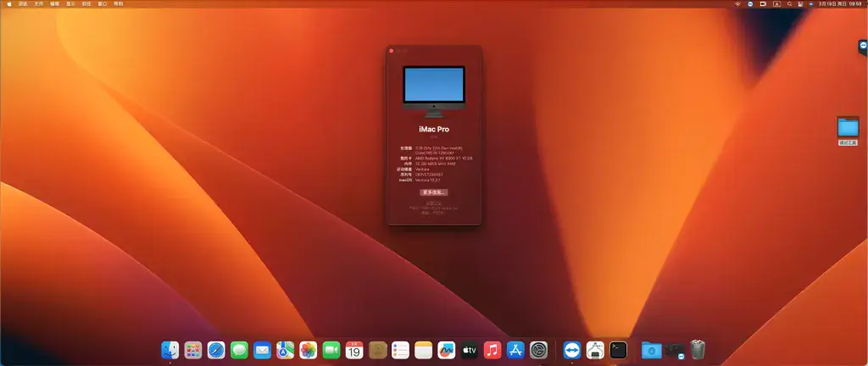Open Finder from the Dock
The image size is (868, 366).
click(x=170, y=350)
